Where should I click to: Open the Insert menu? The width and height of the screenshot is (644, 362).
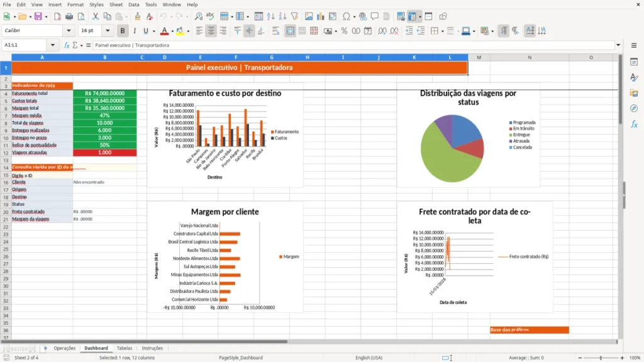pyautogui.click(x=55, y=4)
